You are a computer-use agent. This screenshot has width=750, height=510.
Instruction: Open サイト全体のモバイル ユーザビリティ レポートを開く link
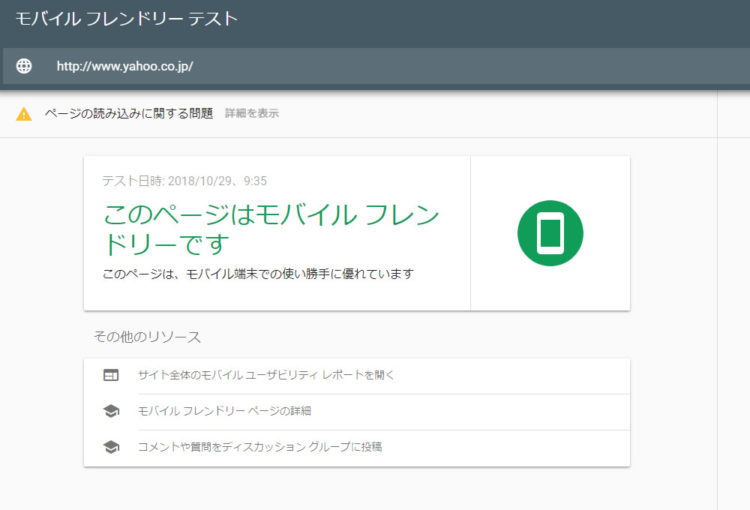point(266,375)
